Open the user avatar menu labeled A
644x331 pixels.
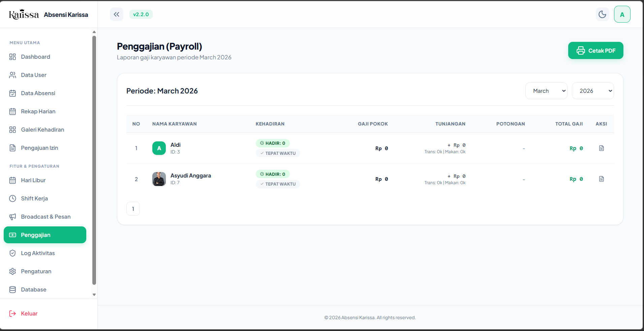pos(622,15)
